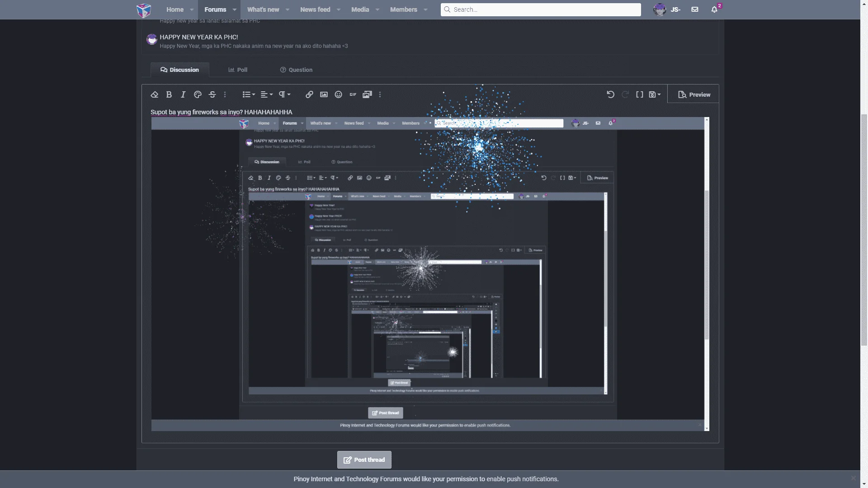Dismiss the push notification banner

click(x=853, y=478)
